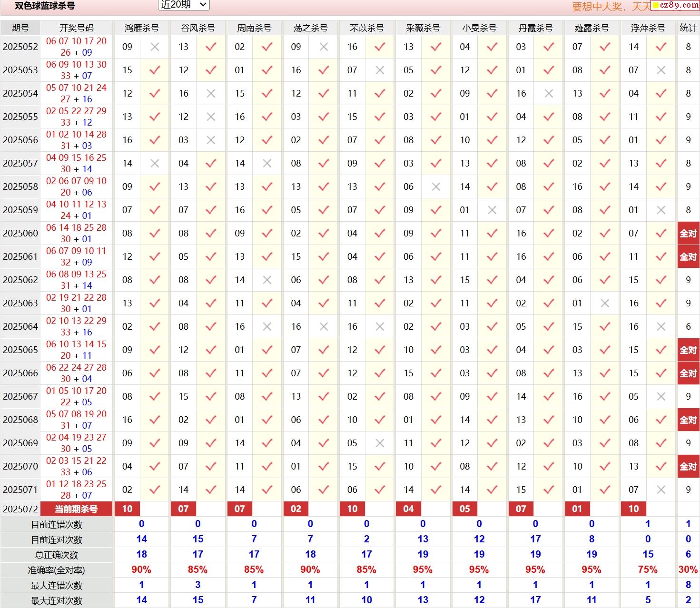The image size is (700, 608).
Task: Click the 2025071 period cell
Action: click(20, 490)
